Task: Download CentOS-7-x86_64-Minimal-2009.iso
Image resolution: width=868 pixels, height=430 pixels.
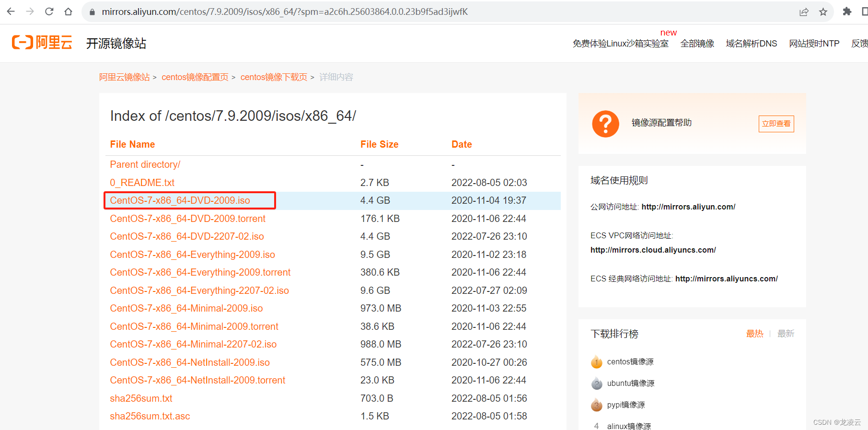Action: coord(186,308)
